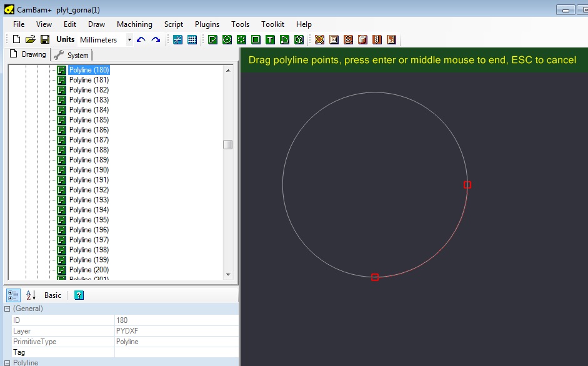Screen dimensions: 588x366
Task: Click the tree scrollbar up arrow
Action: [x=228, y=71]
